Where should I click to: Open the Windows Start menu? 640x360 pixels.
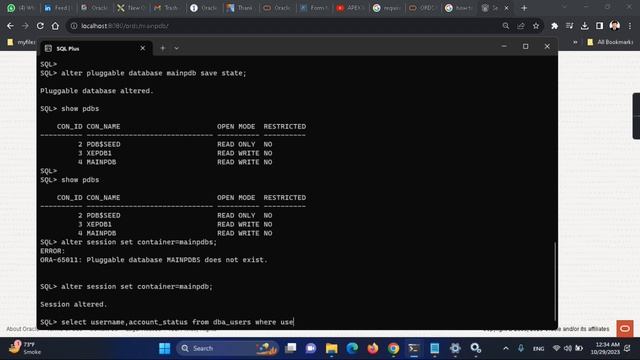point(164,348)
